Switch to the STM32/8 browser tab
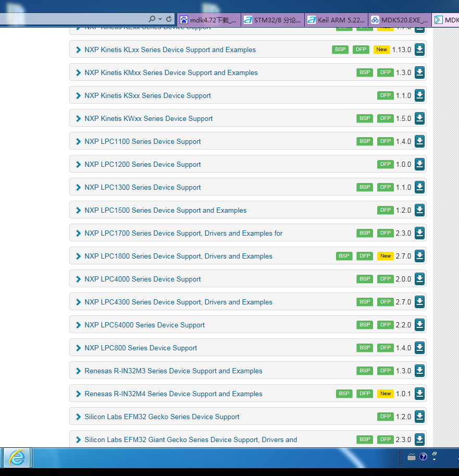This screenshot has width=459, height=476. (x=272, y=20)
